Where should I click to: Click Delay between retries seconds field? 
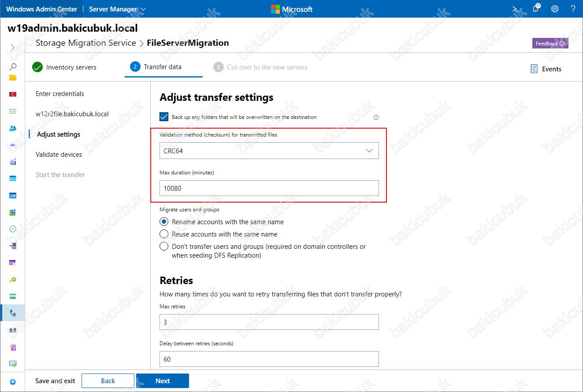[x=269, y=359]
